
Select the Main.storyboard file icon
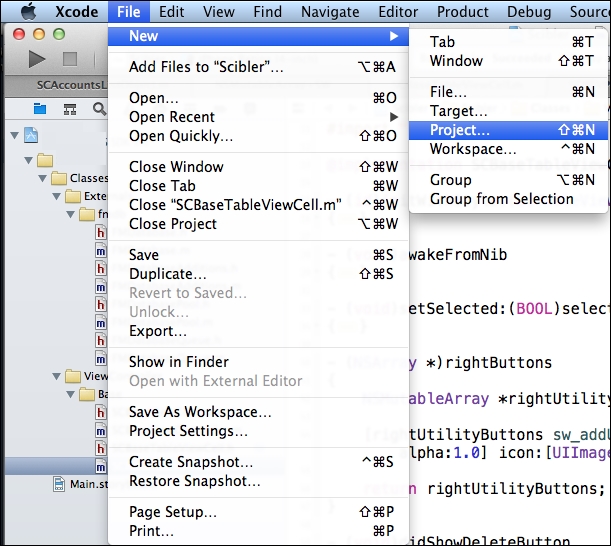point(59,484)
